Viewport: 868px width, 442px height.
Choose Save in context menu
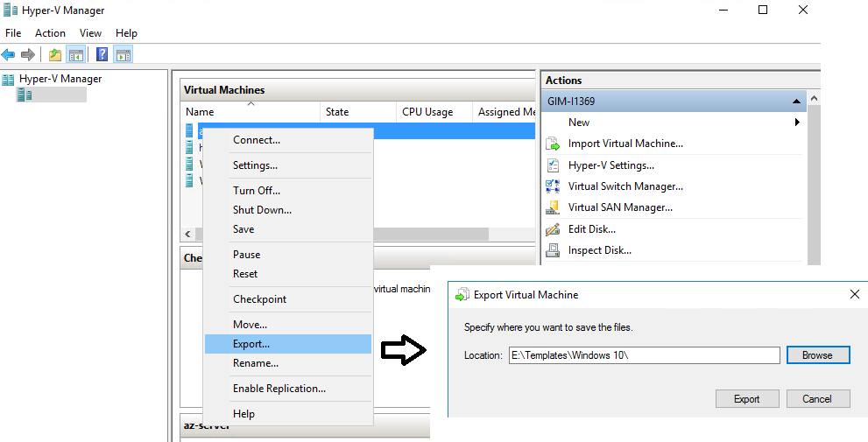tap(288, 229)
